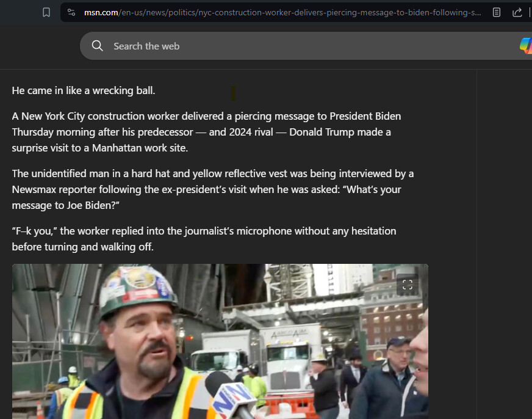532x419 pixels.
Task: Click the worker's reply quote paragraph
Action: point(204,239)
